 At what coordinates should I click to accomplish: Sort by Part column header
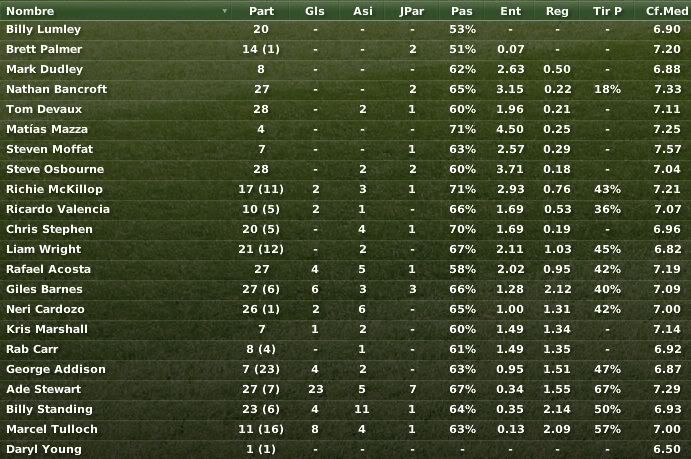tap(261, 11)
